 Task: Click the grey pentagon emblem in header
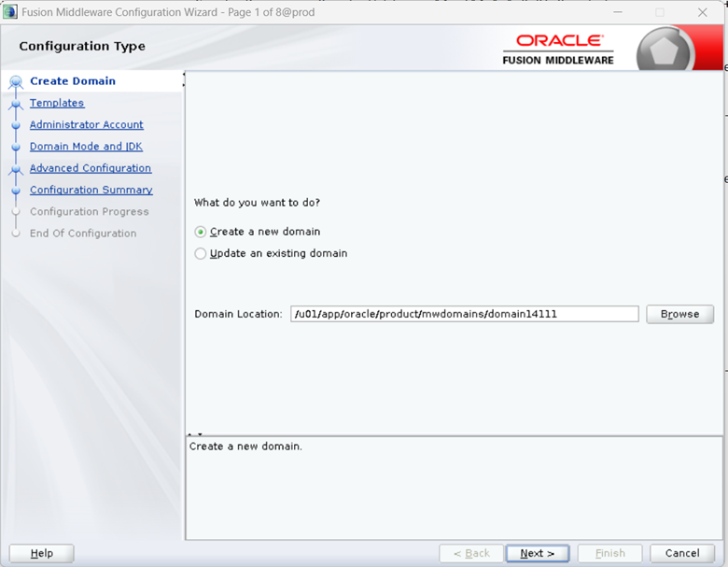click(x=665, y=50)
